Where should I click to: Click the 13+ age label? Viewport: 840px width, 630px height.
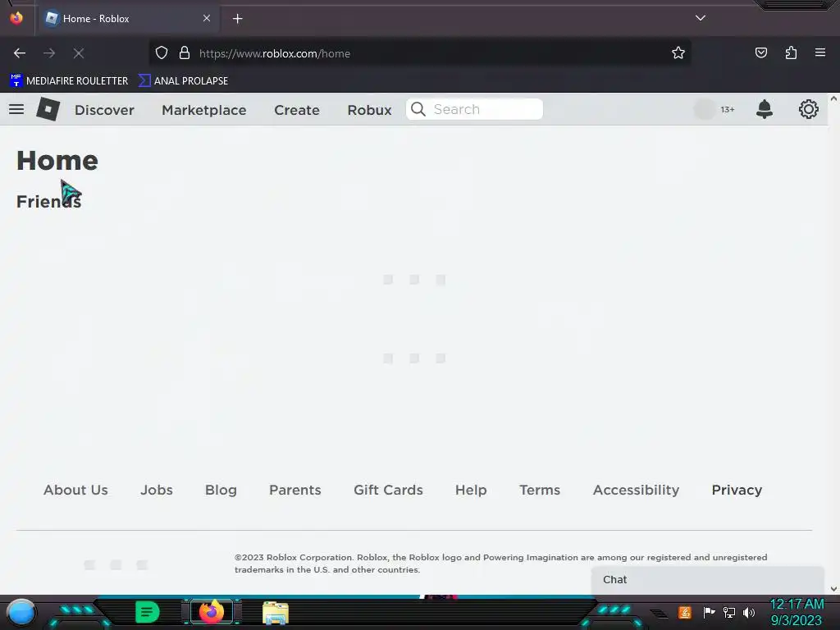(728, 109)
